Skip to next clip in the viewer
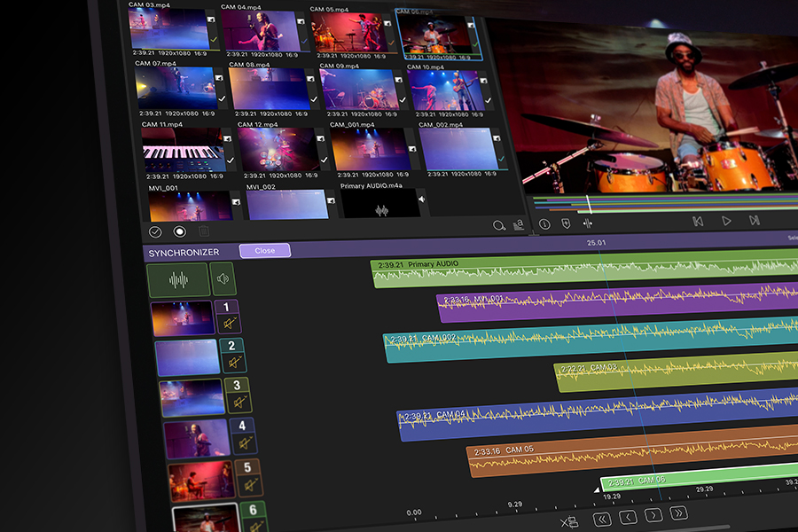The image size is (798, 532). tap(755, 221)
